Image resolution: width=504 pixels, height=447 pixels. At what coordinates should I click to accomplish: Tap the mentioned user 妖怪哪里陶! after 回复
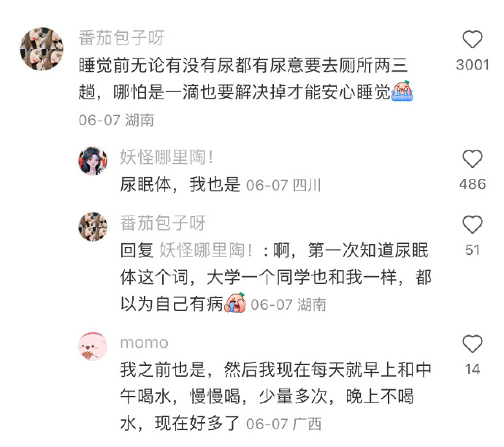coord(206,250)
